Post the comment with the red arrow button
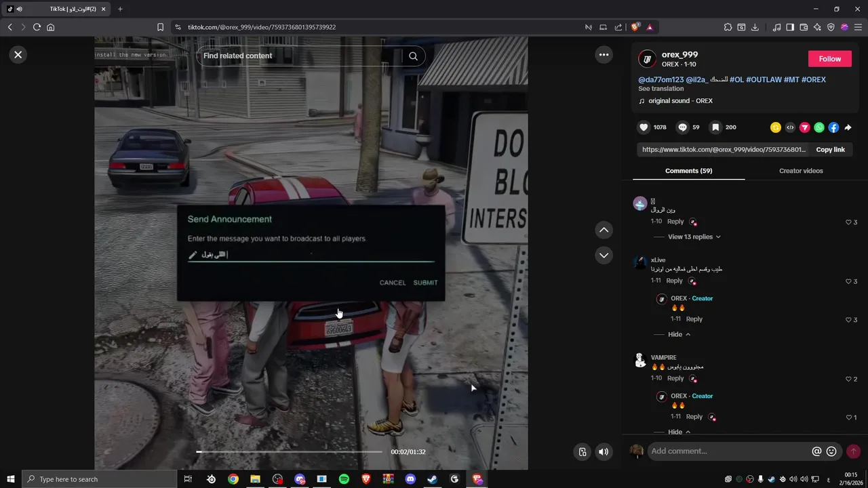The width and height of the screenshot is (868, 488). point(853,451)
